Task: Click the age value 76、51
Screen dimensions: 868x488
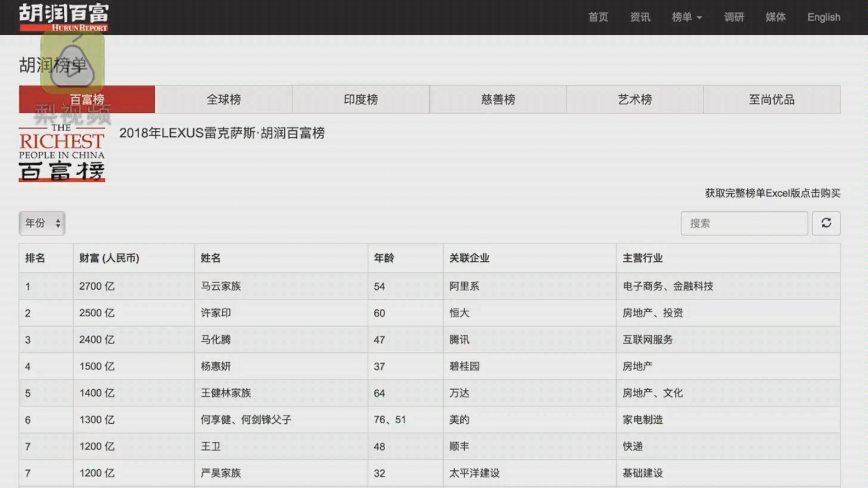Action: coord(390,420)
